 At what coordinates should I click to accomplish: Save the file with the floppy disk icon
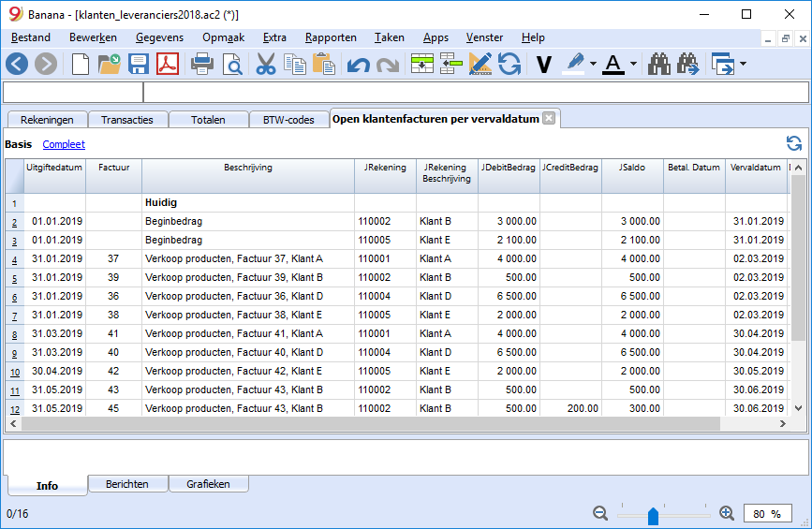click(x=139, y=65)
